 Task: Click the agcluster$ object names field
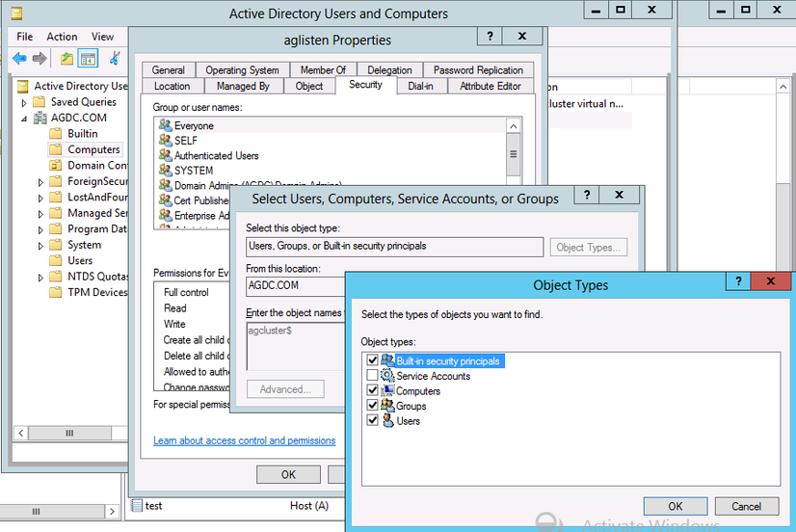point(296,346)
